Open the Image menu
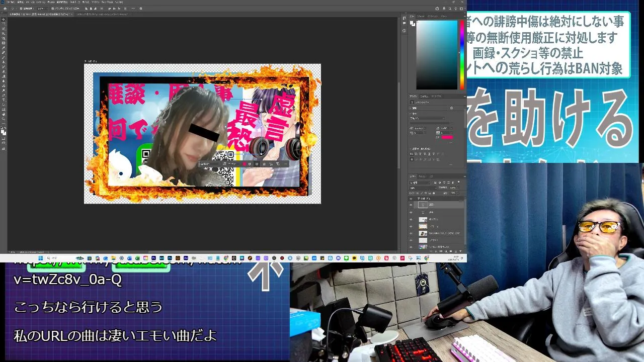 tap(31, 2)
